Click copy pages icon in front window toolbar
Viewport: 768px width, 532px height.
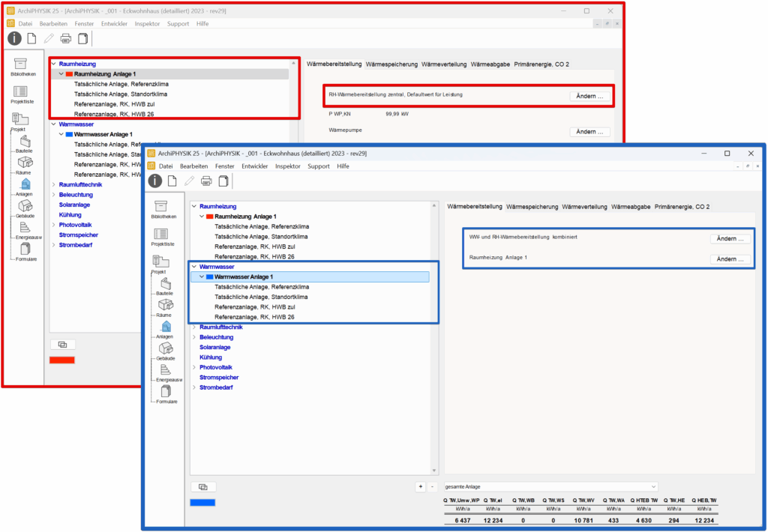click(223, 181)
